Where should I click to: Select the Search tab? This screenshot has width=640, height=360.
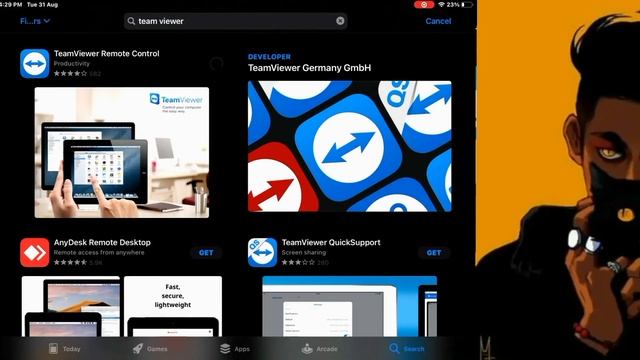pos(407,349)
